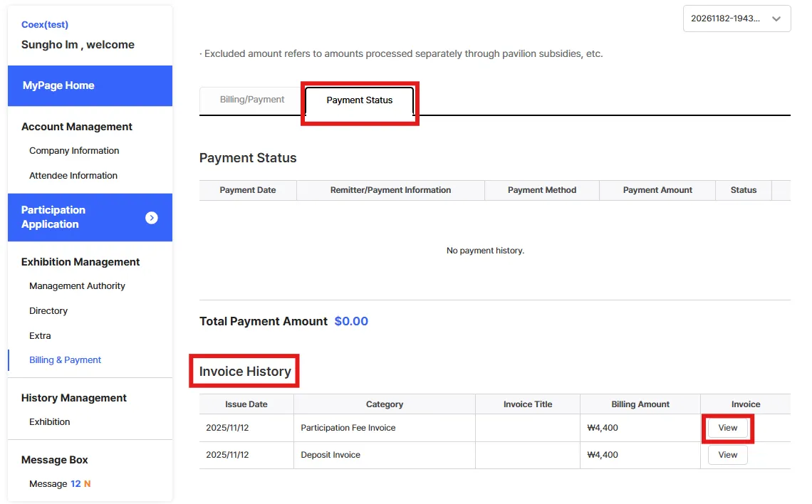The height and width of the screenshot is (504, 812).
Task: Select Billing & Payment in sidebar
Action: pyautogui.click(x=65, y=360)
